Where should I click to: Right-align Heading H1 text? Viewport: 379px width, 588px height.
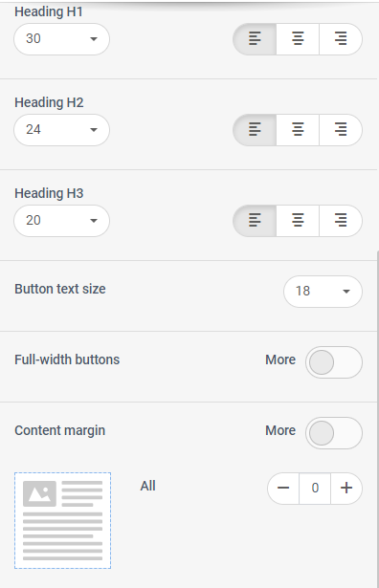coord(341,39)
